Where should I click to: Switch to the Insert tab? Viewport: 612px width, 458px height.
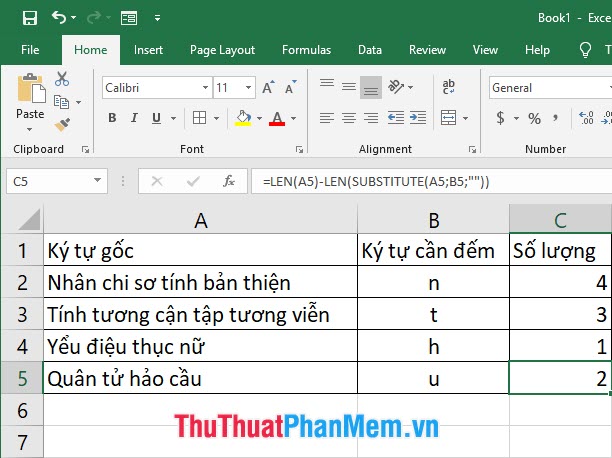pos(148,50)
